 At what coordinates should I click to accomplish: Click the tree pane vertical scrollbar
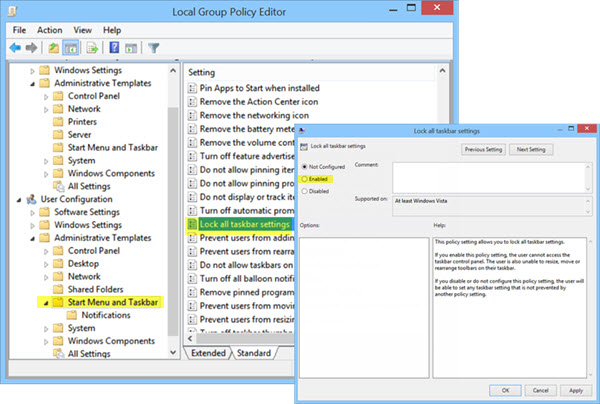click(x=173, y=212)
